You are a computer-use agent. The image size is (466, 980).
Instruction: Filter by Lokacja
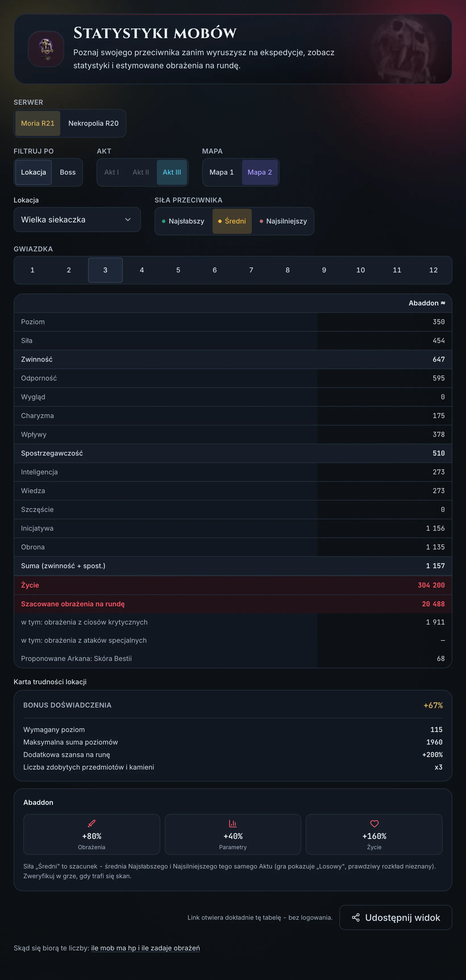[34, 172]
